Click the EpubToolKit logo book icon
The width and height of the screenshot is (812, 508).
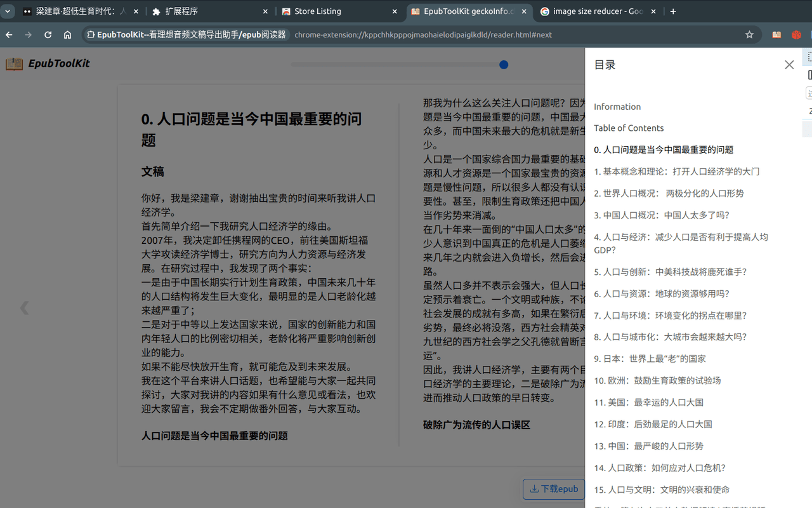pos(14,63)
